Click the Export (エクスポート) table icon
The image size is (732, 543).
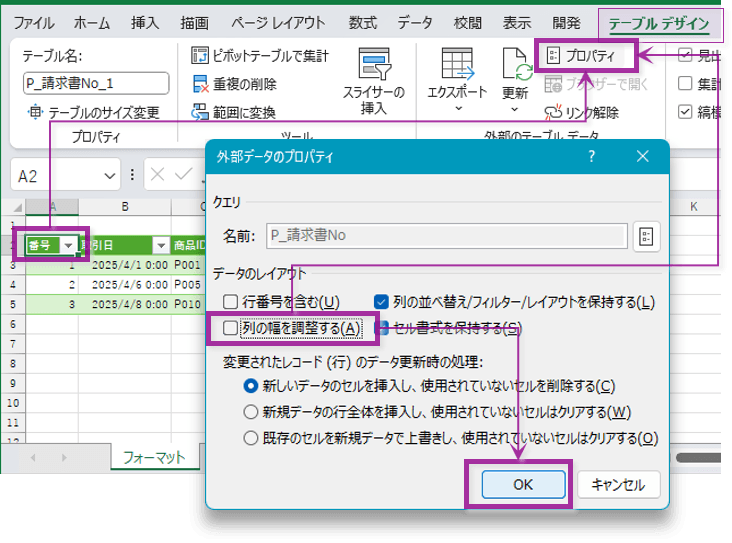458,63
